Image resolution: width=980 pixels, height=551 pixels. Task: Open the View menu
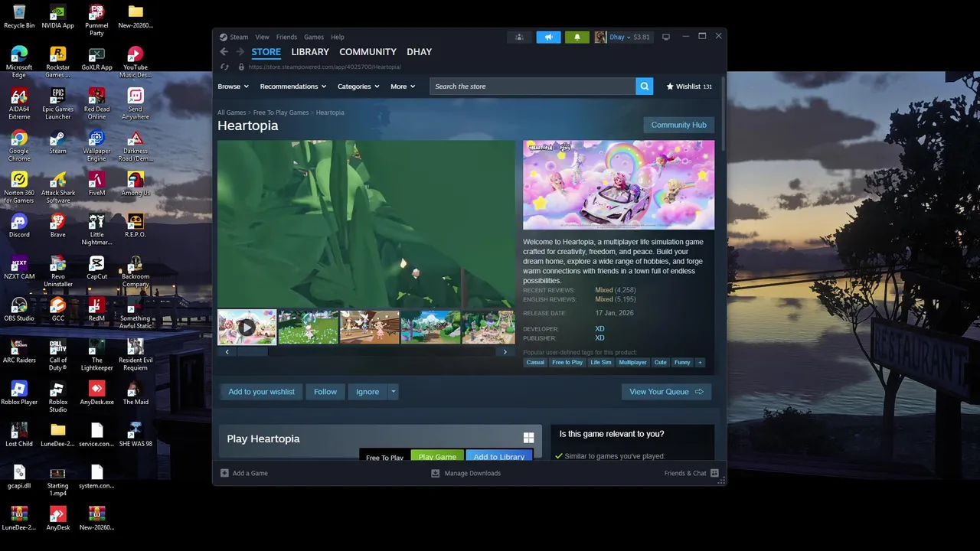262,37
